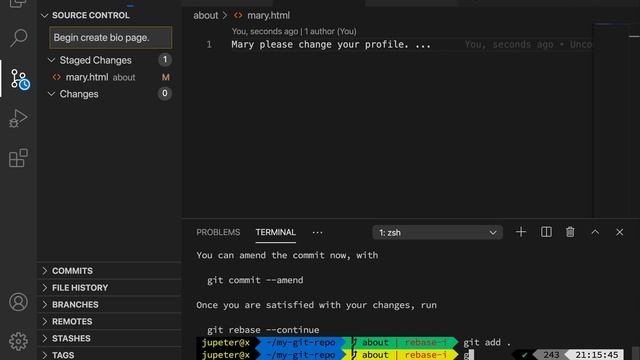Click the mary.html file icon in Staged Changes

[x=57, y=77]
